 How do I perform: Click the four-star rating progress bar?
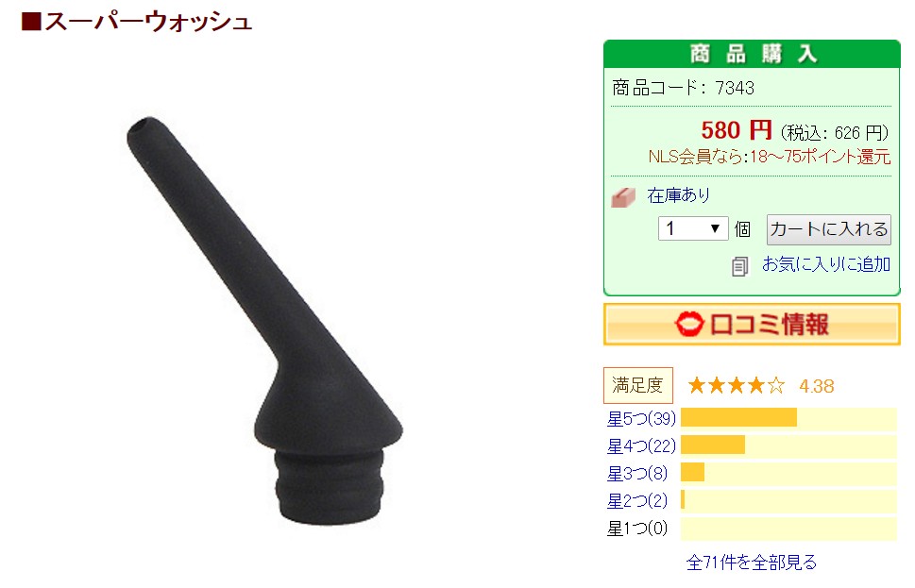788,445
